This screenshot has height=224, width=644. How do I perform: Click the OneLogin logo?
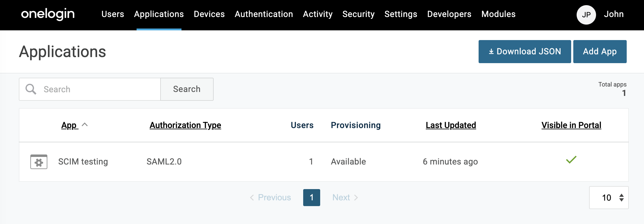tap(48, 14)
